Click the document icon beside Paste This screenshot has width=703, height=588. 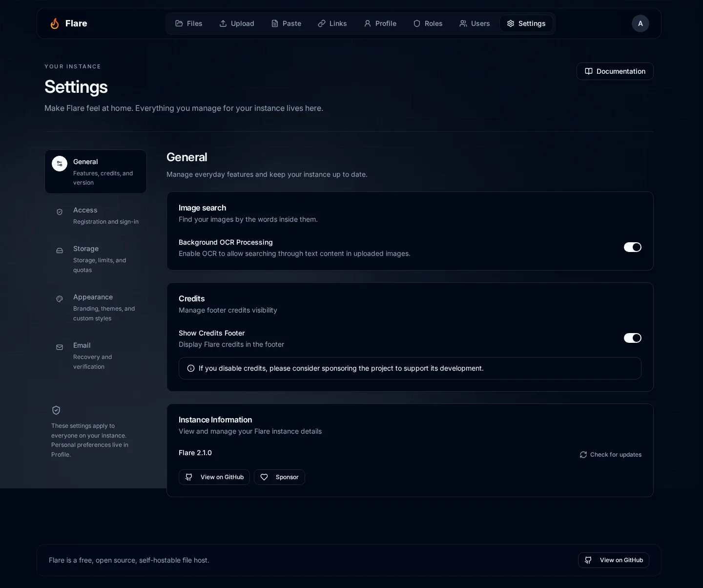point(275,23)
